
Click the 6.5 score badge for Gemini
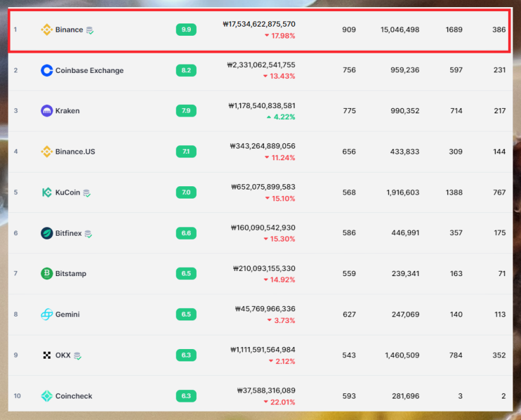pyautogui.click(x=186, y=315)
